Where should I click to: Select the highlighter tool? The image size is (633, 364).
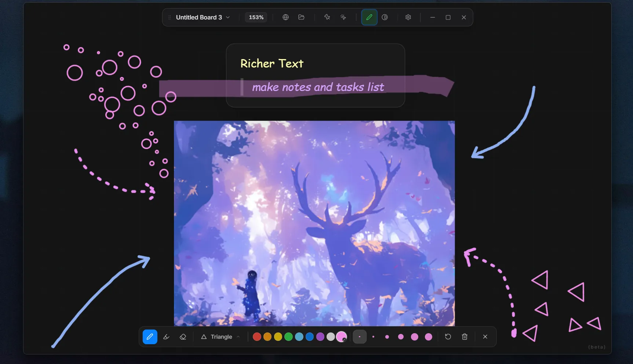pyautogui.click(x=166, y=337)
